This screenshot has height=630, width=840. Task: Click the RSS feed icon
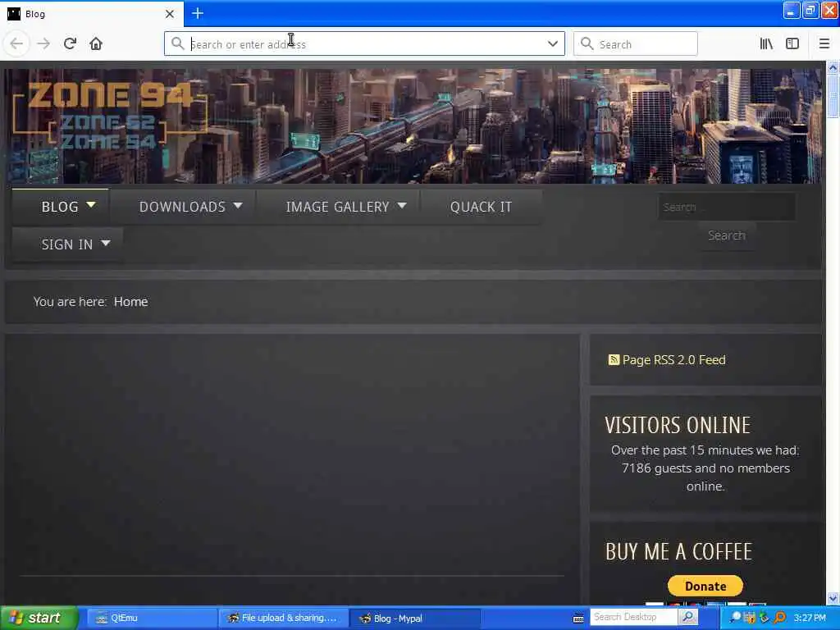coord(614,359)
